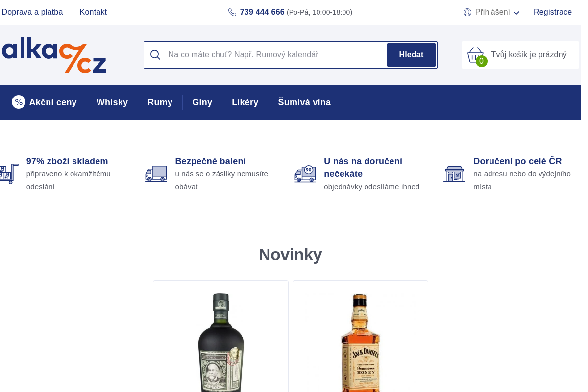Click the phone icon beside 739 444 666
The image size is (588, 392).
pyautogui.click(x=232, y=12)
